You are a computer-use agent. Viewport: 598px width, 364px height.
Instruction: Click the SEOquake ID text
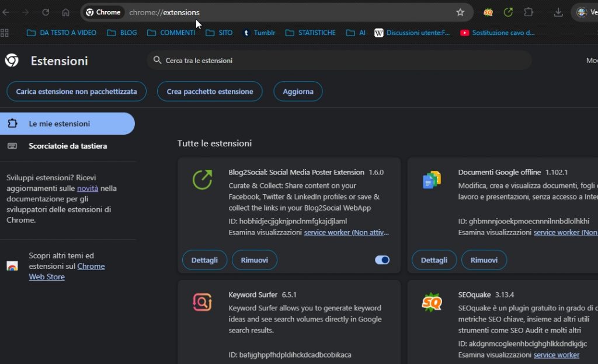(523, 344)
